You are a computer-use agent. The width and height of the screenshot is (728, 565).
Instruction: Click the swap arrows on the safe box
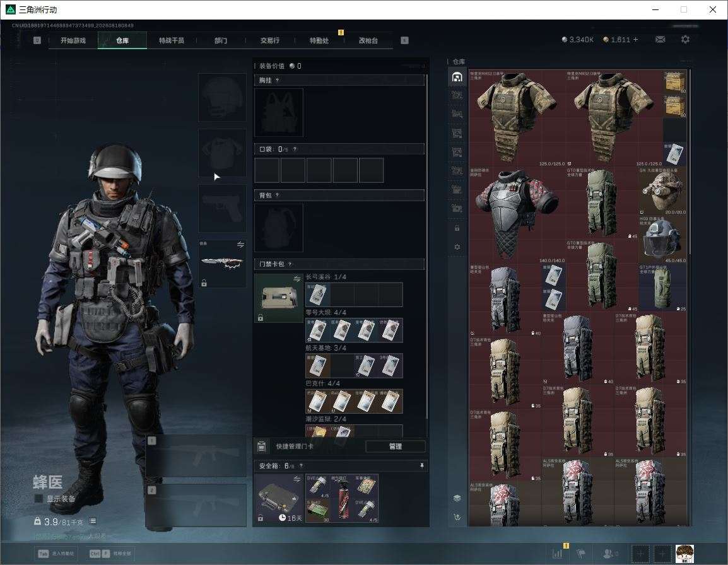(296, 479)
